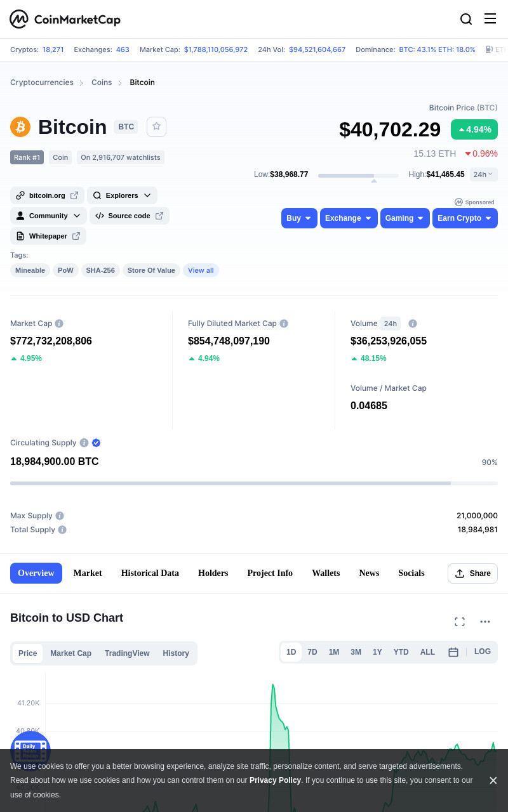508x812 pixels.
Task: Open the search magnifier icon
Action: pos(466,19)
